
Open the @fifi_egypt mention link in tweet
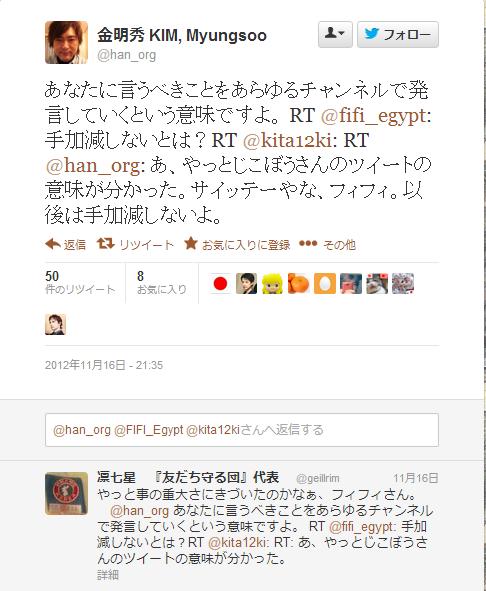(375, 115)
